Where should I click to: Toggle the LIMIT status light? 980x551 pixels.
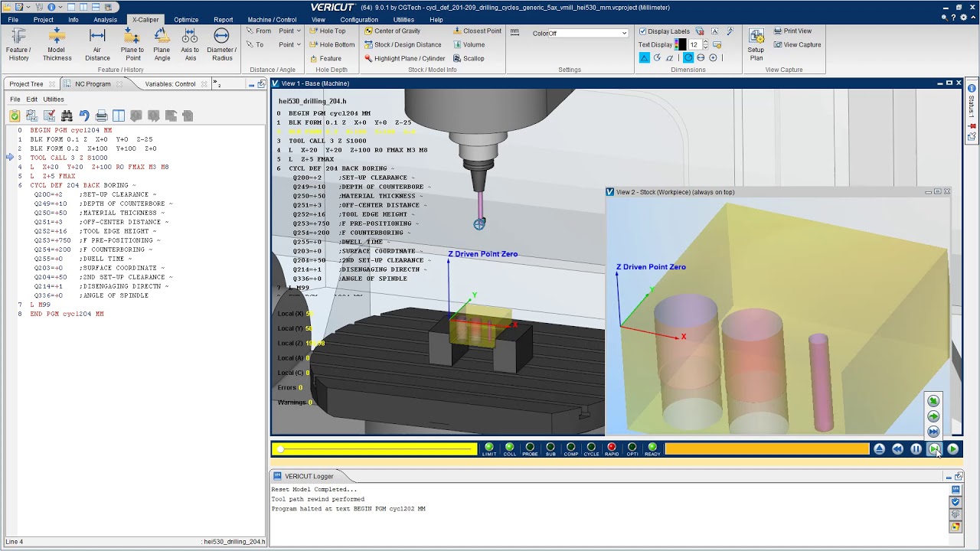[489, 449]
